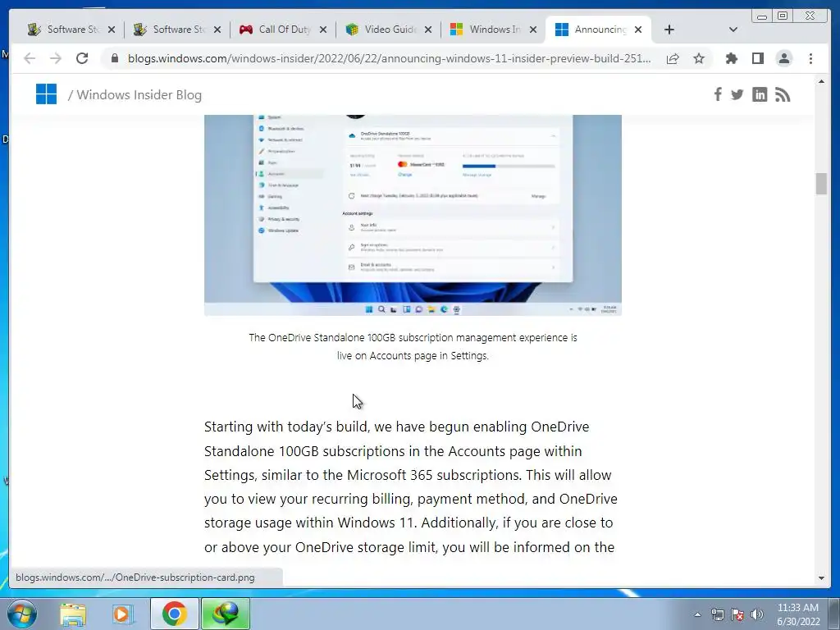Close the Windows Insider tab
This screenshot has width=840, height=630.
point(533,30)
